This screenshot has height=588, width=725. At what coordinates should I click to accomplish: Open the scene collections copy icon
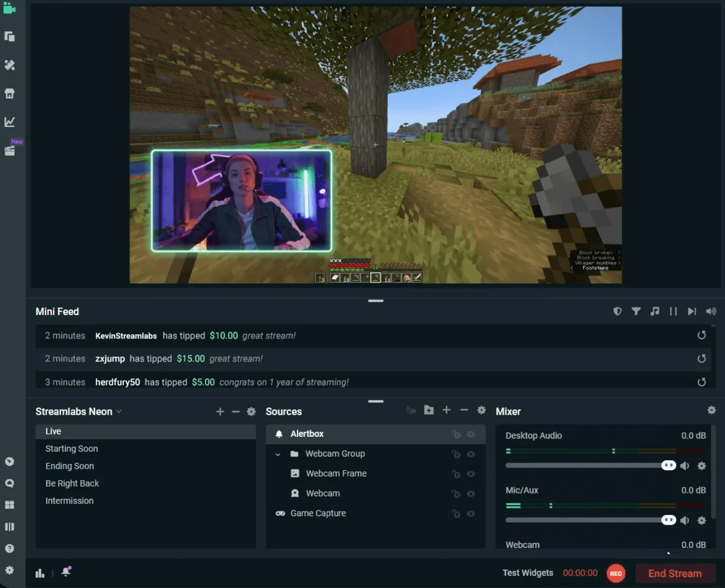click(x=9, y=36)
